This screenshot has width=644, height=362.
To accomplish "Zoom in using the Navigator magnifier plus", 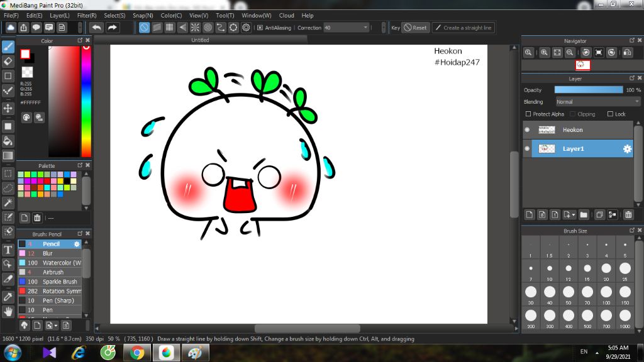I will (x=544, y=53).
